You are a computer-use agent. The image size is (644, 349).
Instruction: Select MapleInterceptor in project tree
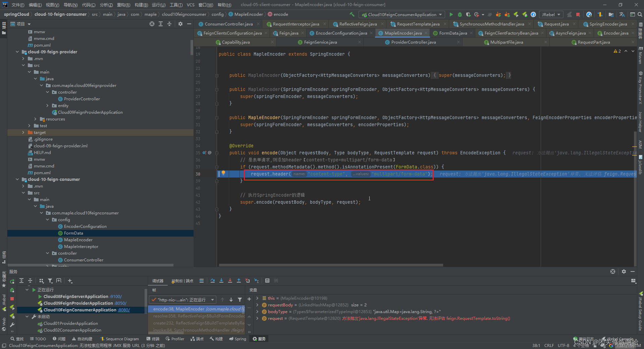[81, 246]
